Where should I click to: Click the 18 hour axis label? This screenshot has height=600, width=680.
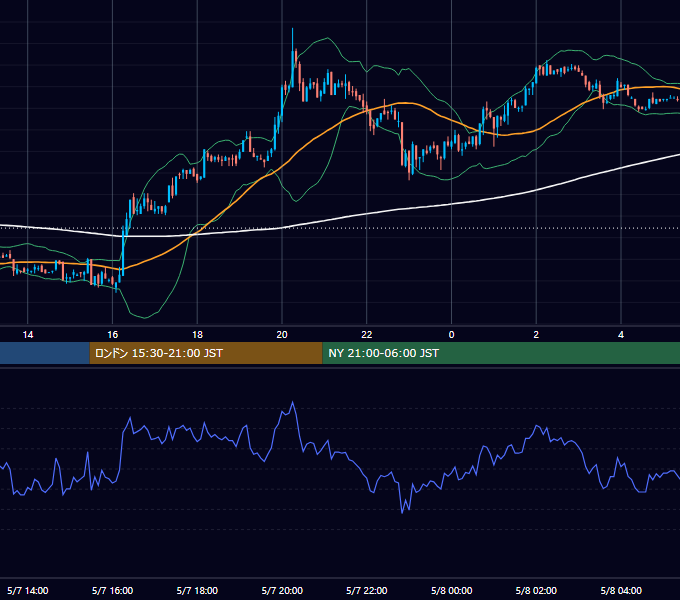(x=197, y=335)
